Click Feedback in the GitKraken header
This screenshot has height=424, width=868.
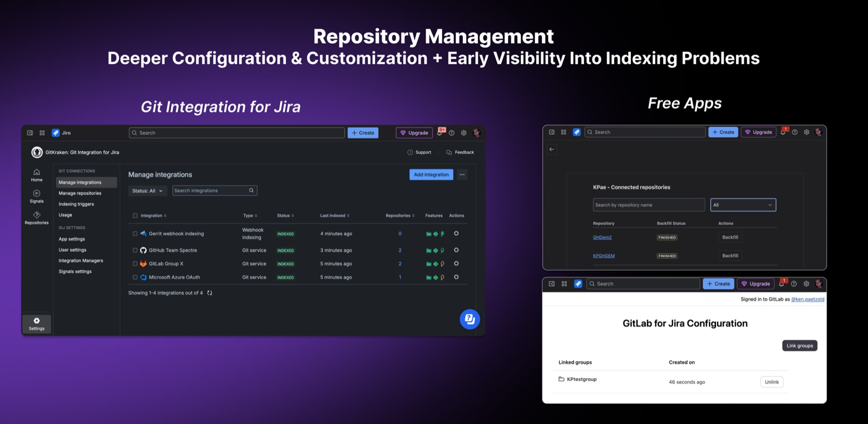460,152
